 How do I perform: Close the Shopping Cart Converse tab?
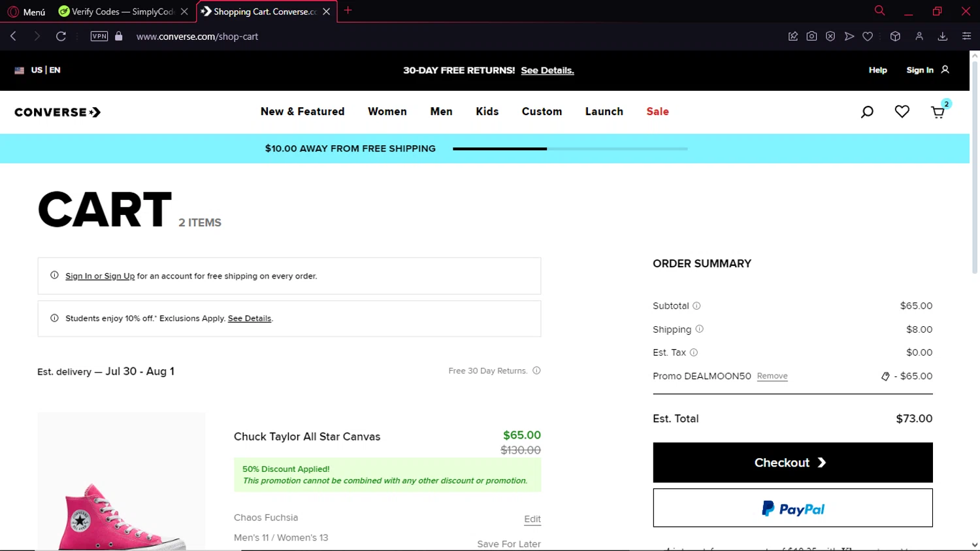coord(326,12)
